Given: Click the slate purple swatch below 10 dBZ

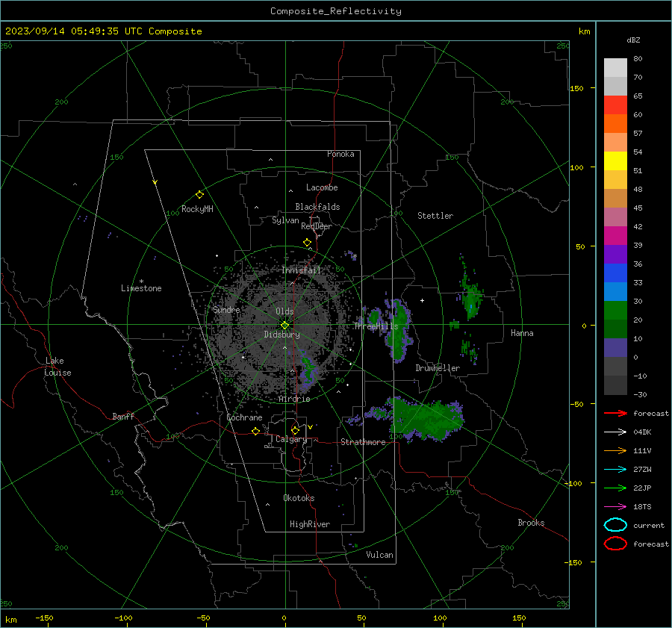Looking at the screenshot, I should (615, 348).
